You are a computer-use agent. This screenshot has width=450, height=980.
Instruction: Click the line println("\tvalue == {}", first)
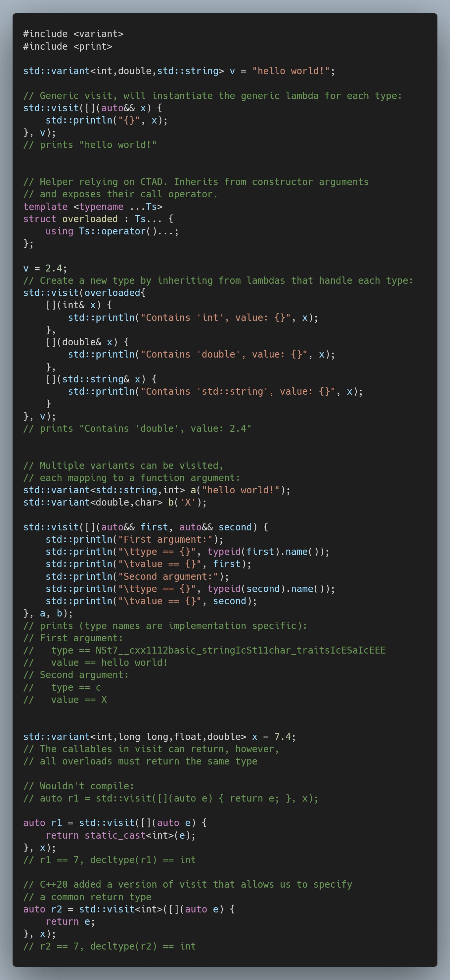(x=149, y=564)
